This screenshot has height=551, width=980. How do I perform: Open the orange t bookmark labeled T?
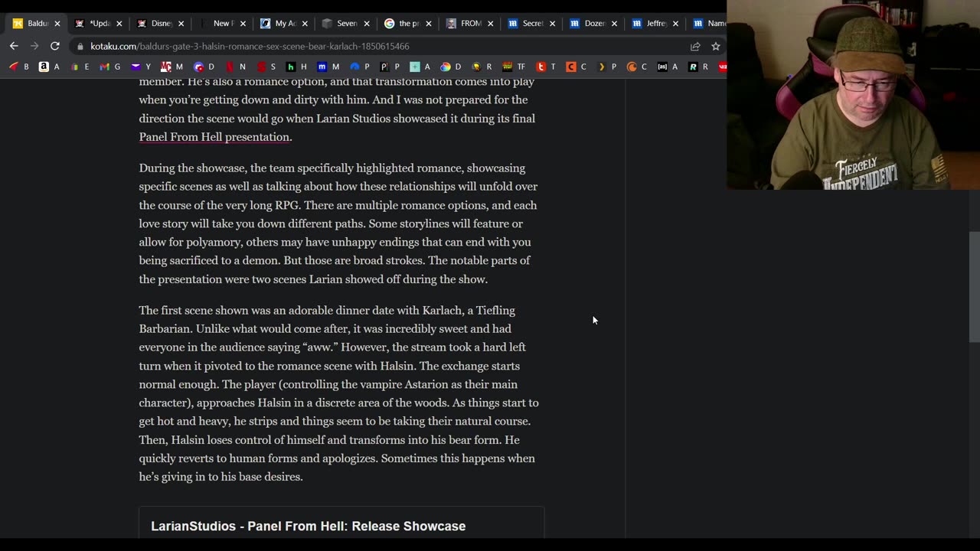coord(546,67)
